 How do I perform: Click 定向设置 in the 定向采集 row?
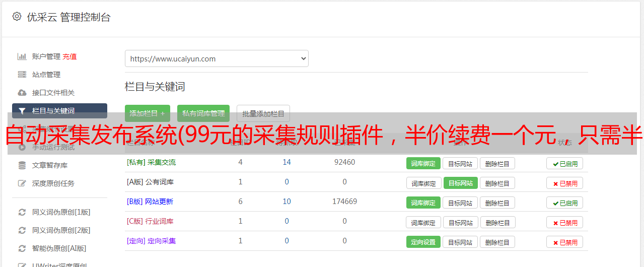[x=423, y=242]
